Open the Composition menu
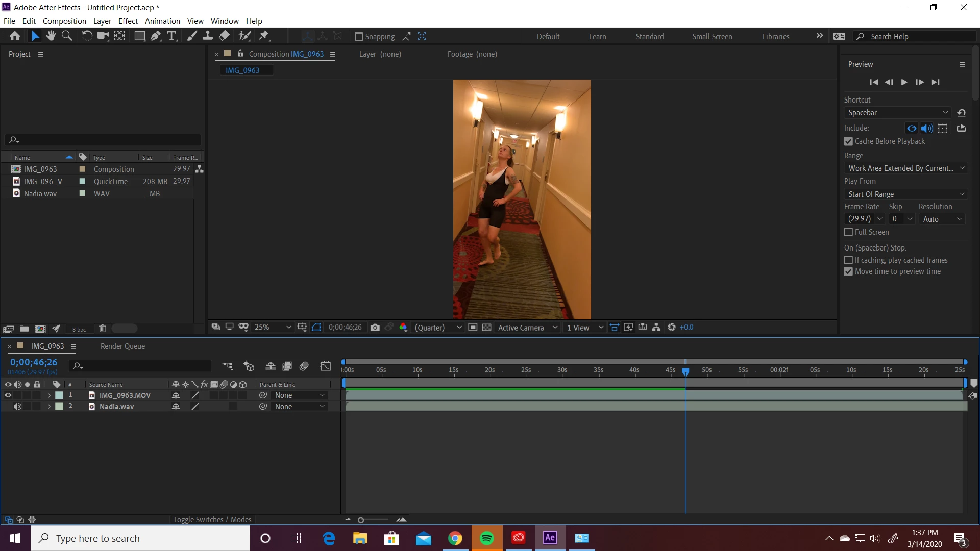 click(x=64, y=21)
